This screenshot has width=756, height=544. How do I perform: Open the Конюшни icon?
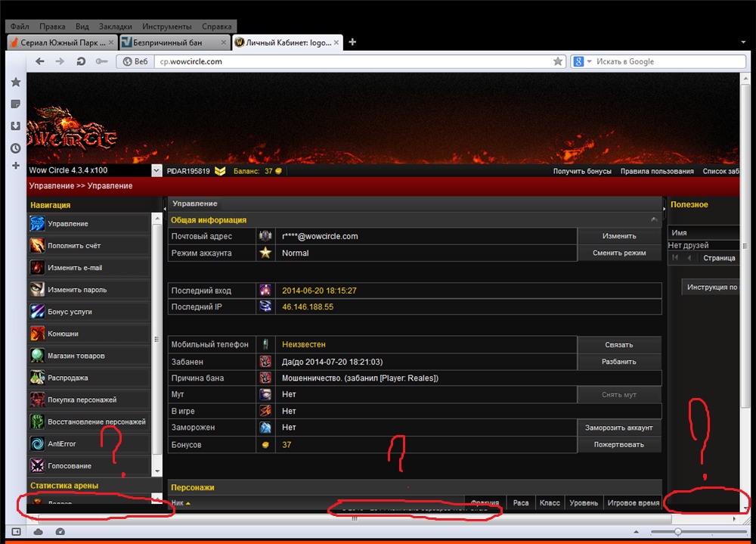pos(37,334)
